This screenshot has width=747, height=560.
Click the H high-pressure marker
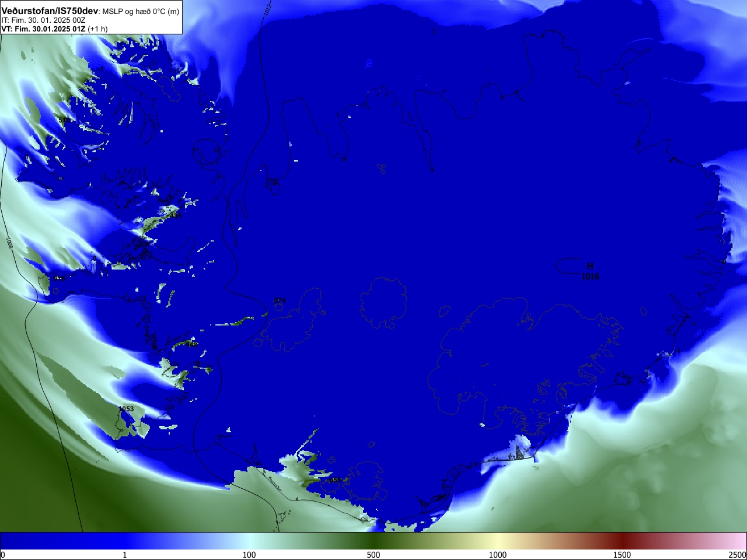click(x=590, y=266)
